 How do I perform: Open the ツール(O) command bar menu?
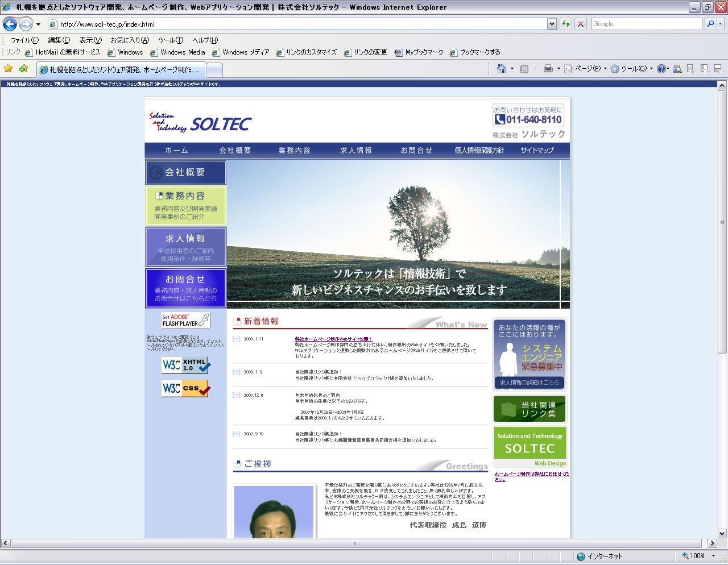[x=632, y=69]
